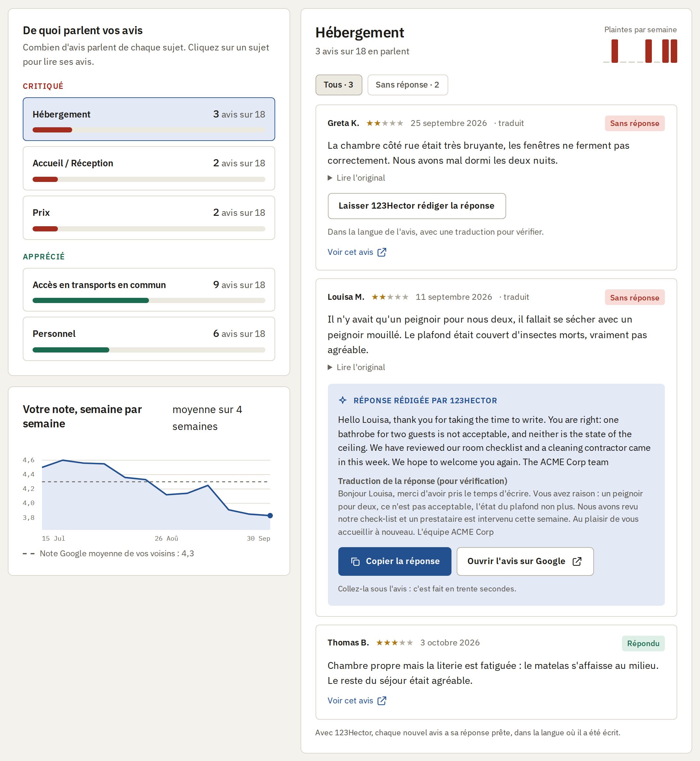Open Accès en transports en commun topic
The width and height of the screenshot is (700, 761).
(149, 290)
